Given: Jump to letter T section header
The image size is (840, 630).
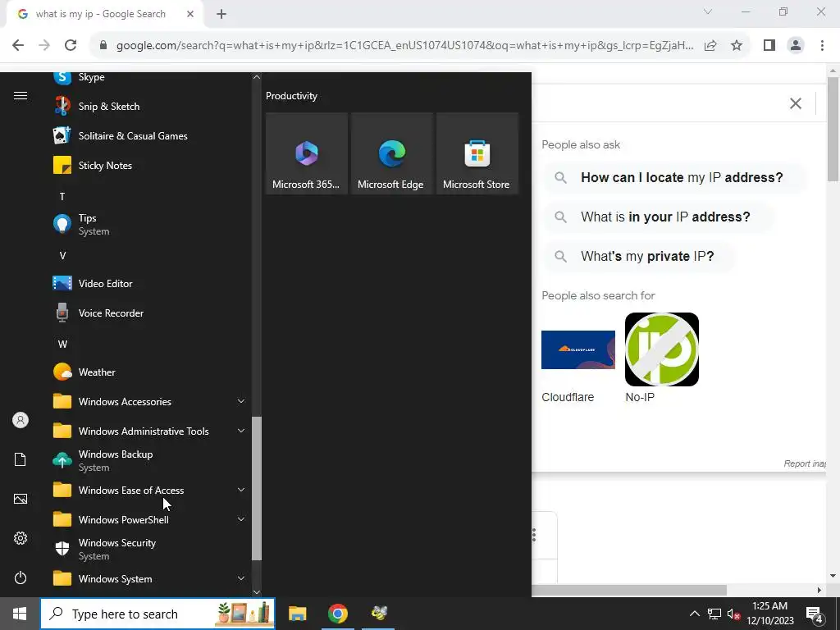Looking at the screenshot, I should [x=62, y=197].
